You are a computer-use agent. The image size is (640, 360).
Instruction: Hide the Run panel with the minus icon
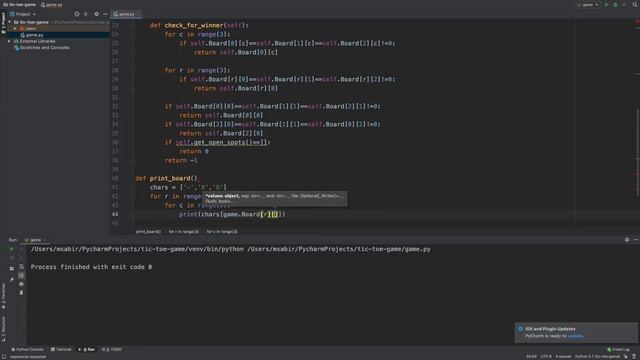pyautogui.click(x=636, y=240)
